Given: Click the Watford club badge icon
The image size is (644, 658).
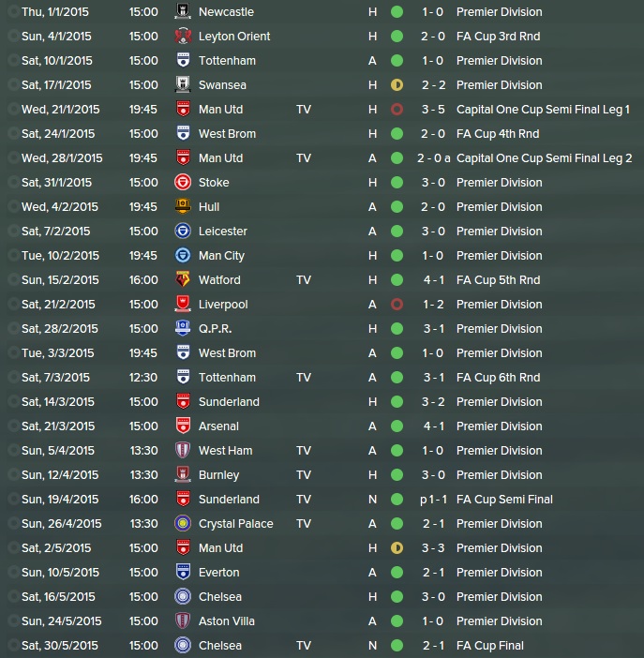Looking at the screenshot, I should (183, 279).
